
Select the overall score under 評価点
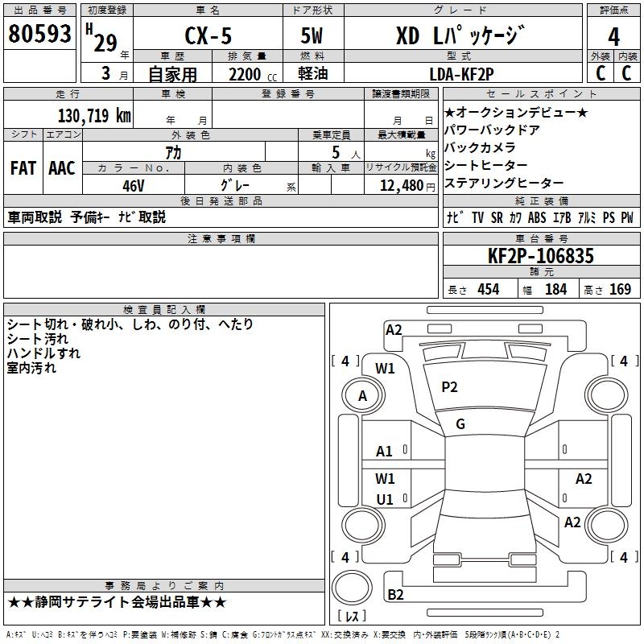click(613, 37)
